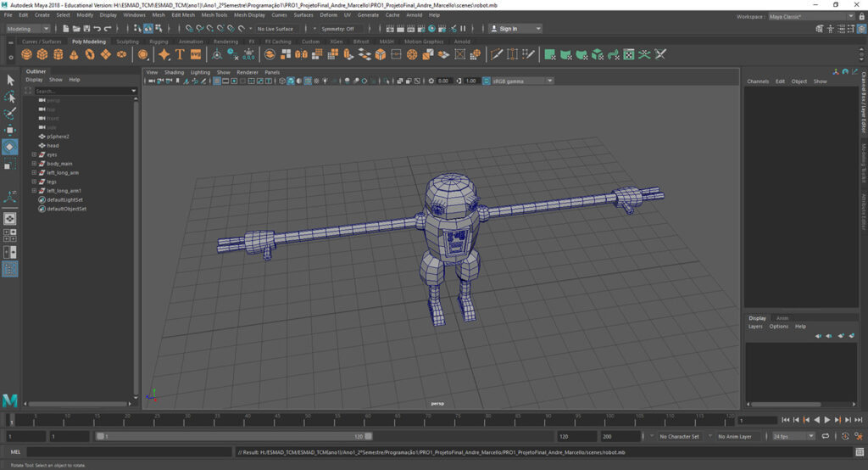The height and width of the screenshot is (470, 868).
Task: Switch to the Sculpting shelf tab
Action: point(127,42)
